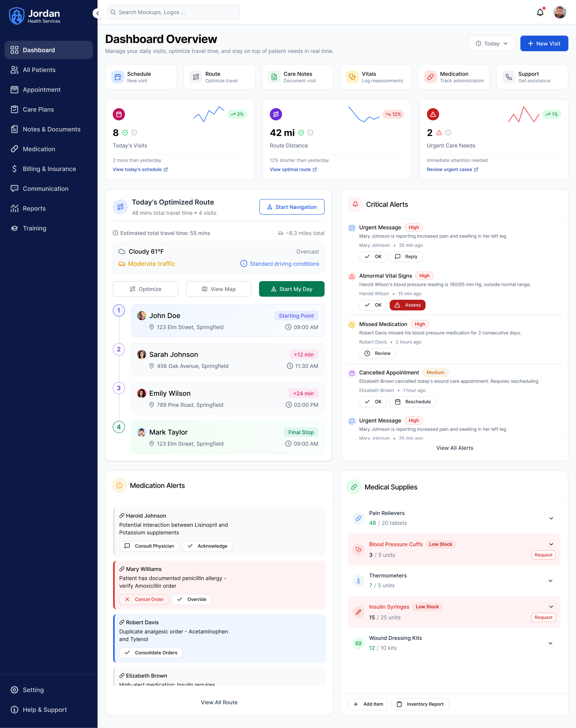Open Setting at the sidebar bottom

[49, 690]
